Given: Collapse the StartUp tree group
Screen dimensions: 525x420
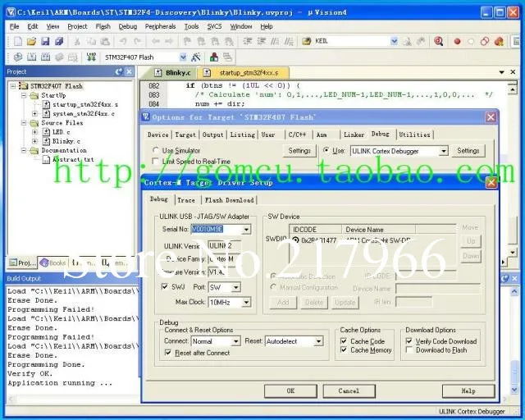Looking at the screenshot, I should (x=24, y=95).
